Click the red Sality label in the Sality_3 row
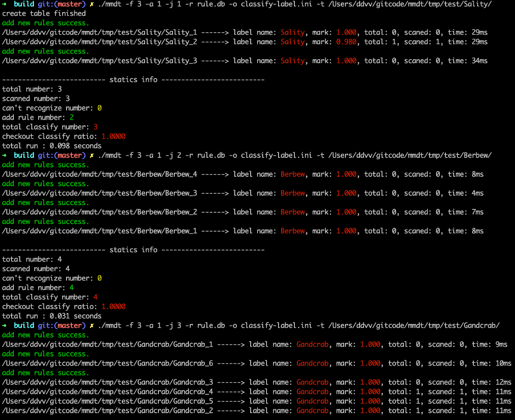This screenshot has width=515, height=420. coord(293,61)
